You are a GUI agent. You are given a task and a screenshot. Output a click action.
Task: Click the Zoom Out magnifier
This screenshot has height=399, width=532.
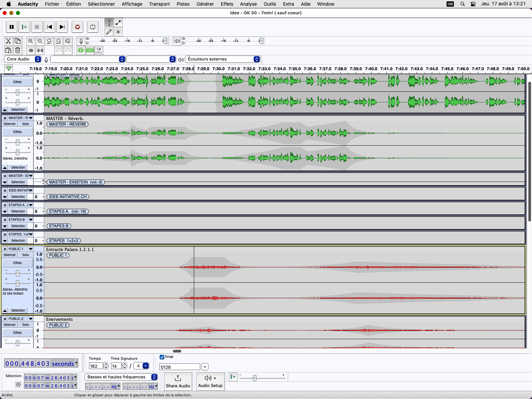[x=40, y=41]
